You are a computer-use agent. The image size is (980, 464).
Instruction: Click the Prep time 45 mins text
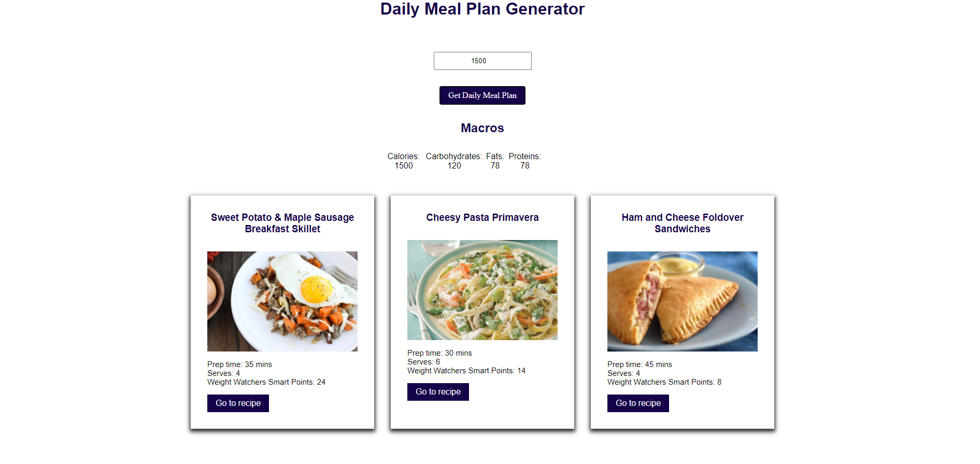pyautogui.click(x=640, y=364)
